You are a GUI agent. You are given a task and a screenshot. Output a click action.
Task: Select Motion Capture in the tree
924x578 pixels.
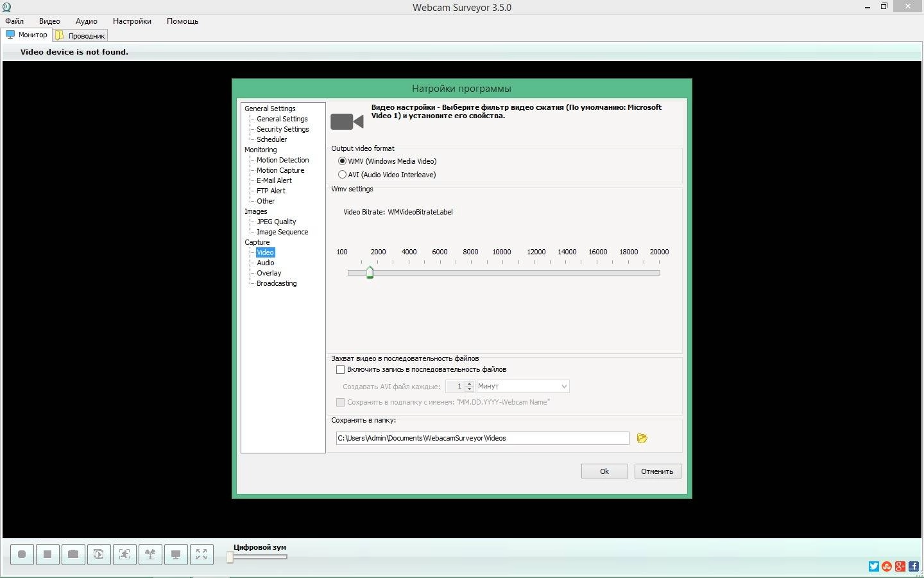coord(280,170)
